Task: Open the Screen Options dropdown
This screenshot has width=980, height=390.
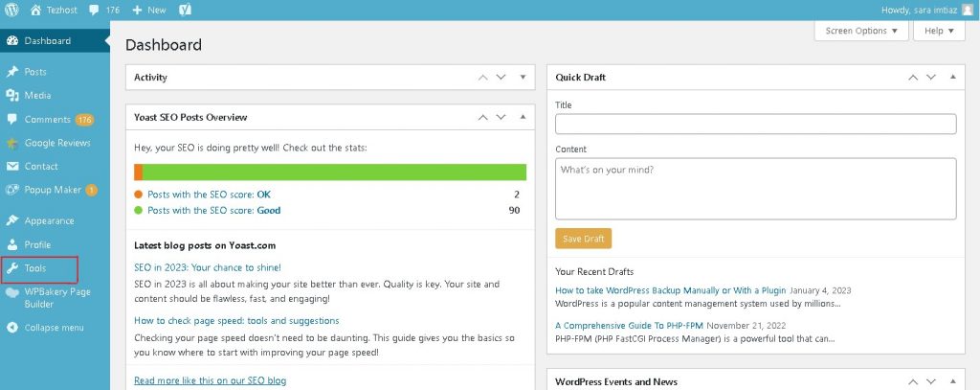Action: click(861, 31)
